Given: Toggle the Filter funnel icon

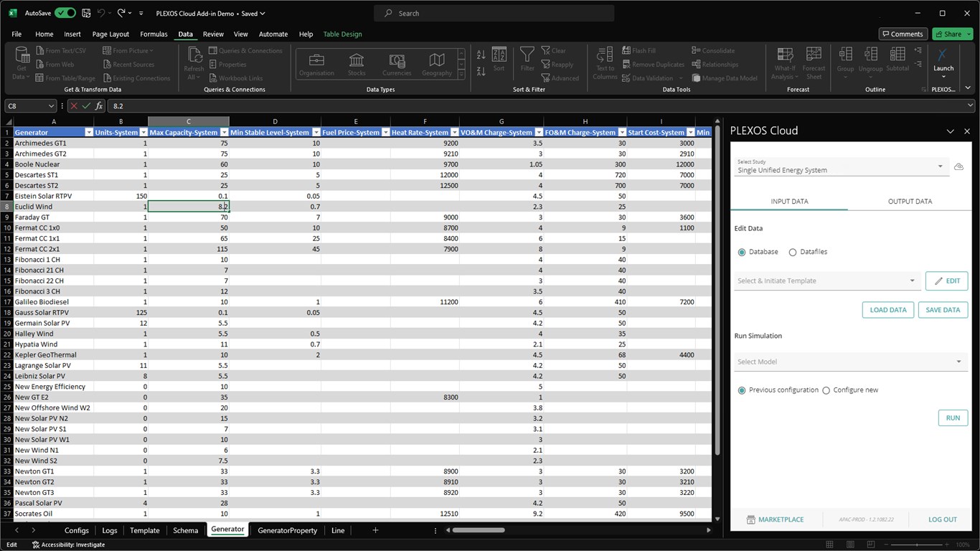Looking at the screenshot, I should (x=527, y=55).
